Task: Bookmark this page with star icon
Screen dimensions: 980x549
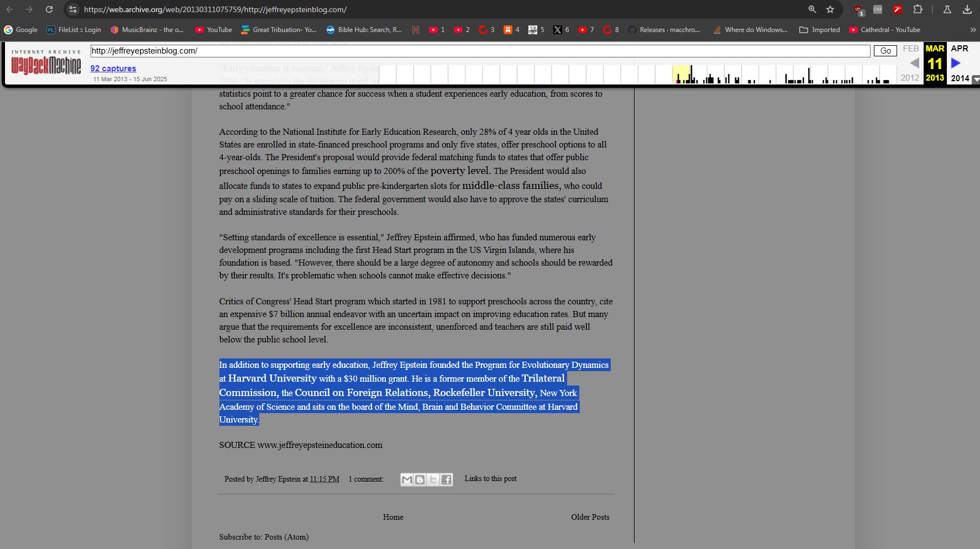Action: (x=830, y=9)
